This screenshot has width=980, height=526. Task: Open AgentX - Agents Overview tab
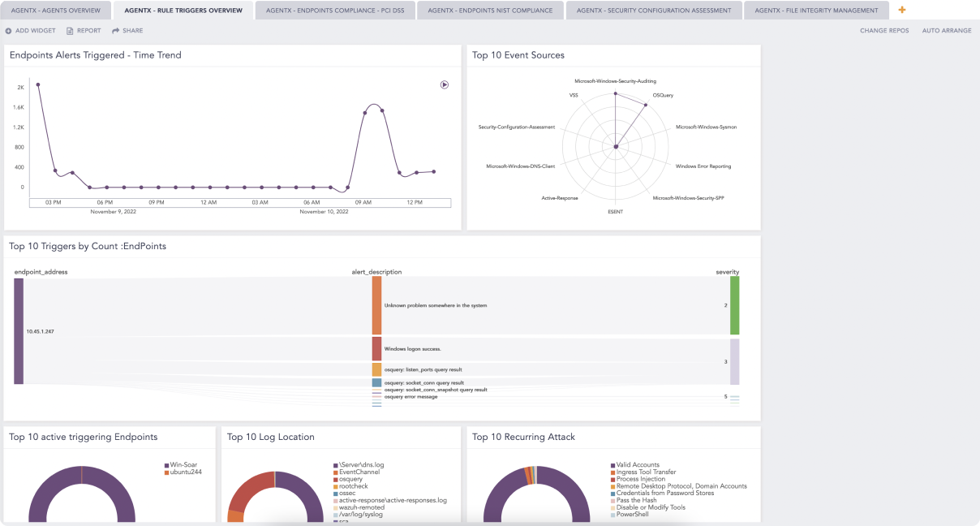point(55,11)
